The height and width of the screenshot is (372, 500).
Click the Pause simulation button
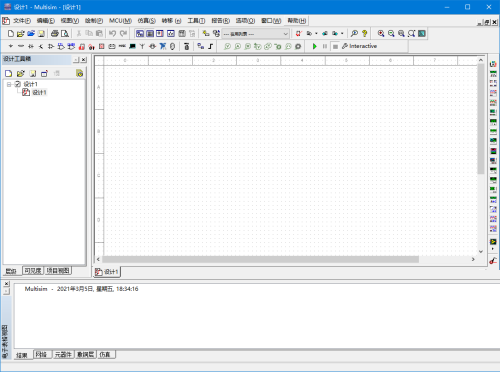click(325, 46)
